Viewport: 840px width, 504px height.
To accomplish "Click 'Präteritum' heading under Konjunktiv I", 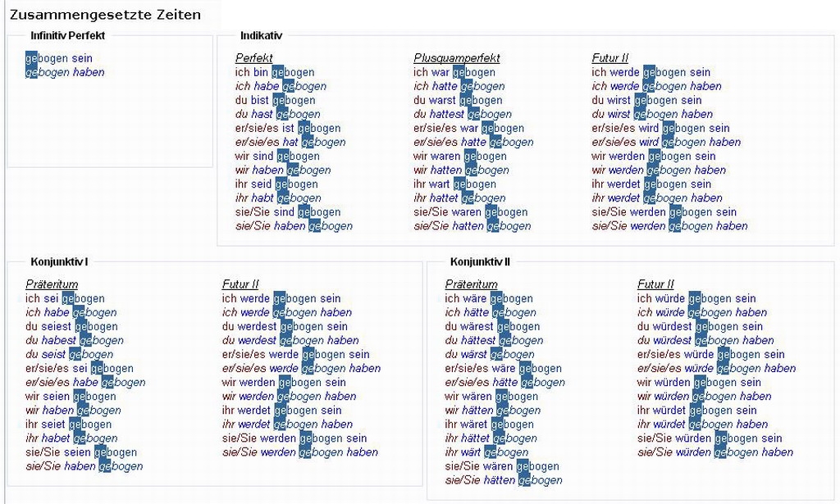I will tap(52, 284).
